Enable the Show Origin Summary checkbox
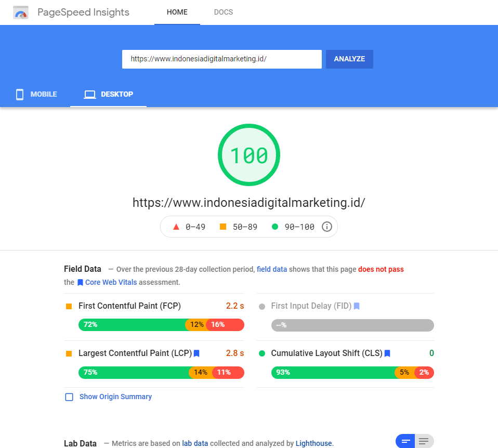 pyautogui.click(x=69, y=397)
